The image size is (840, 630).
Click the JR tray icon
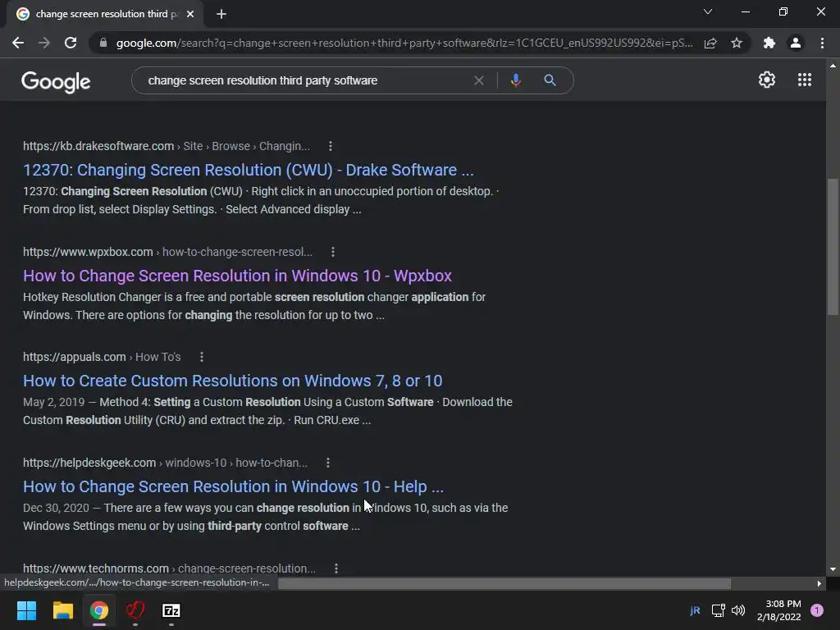point(696,610)
